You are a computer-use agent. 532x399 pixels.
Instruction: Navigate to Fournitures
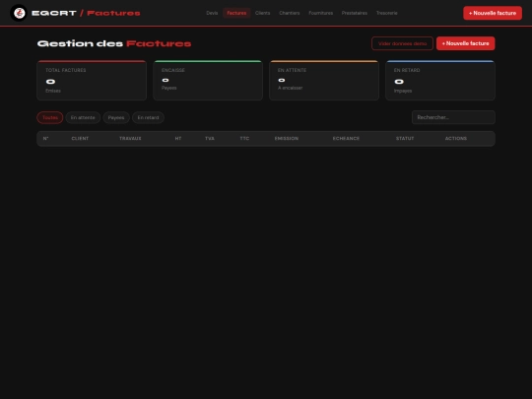pos(320,13)
